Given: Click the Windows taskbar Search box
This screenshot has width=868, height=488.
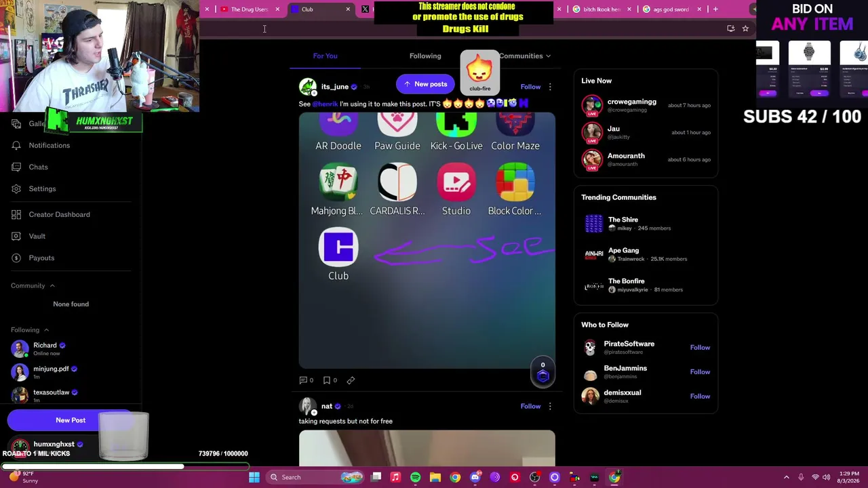Looking at the screenshot, I should pyautogui.click(x=315, y=477).
